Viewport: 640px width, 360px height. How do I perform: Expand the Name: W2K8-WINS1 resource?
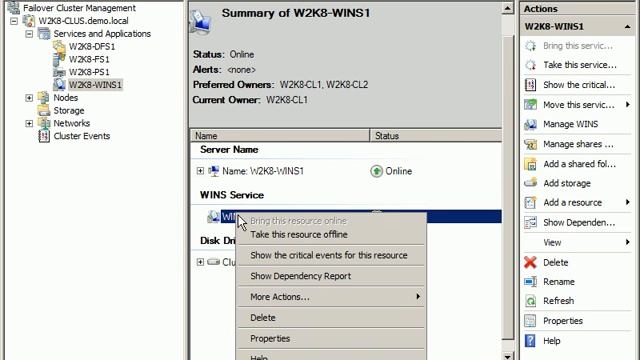pos(200,171)
